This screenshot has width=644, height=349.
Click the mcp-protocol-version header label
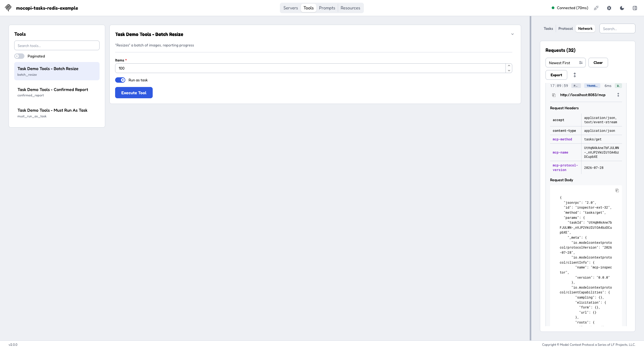coord(565,168)
